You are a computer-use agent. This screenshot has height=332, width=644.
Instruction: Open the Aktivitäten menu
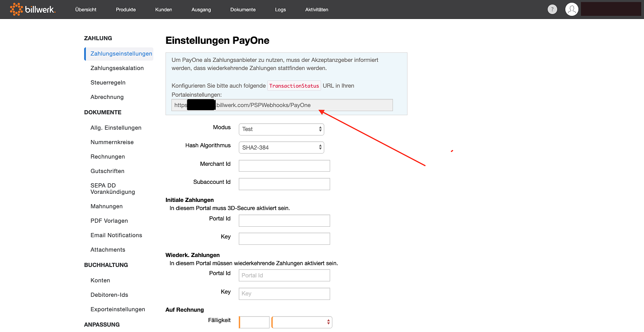[x=317, y=9]
